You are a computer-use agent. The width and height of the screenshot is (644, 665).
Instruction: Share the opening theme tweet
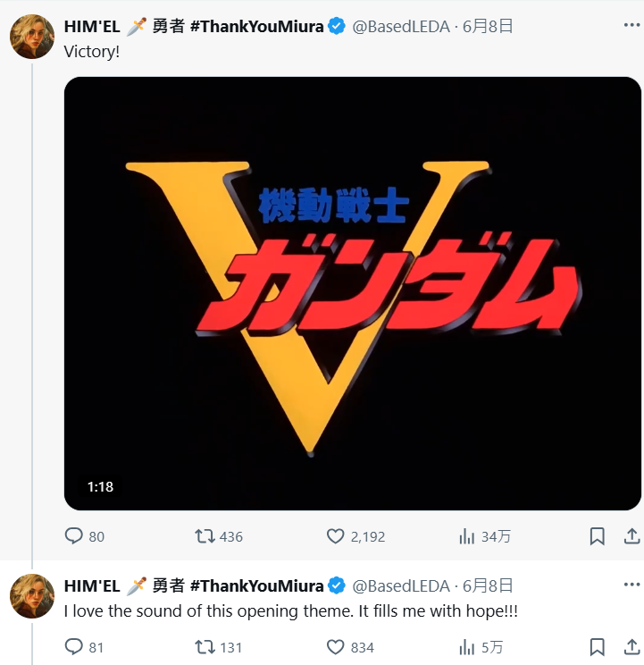click(x=631, y=647)
